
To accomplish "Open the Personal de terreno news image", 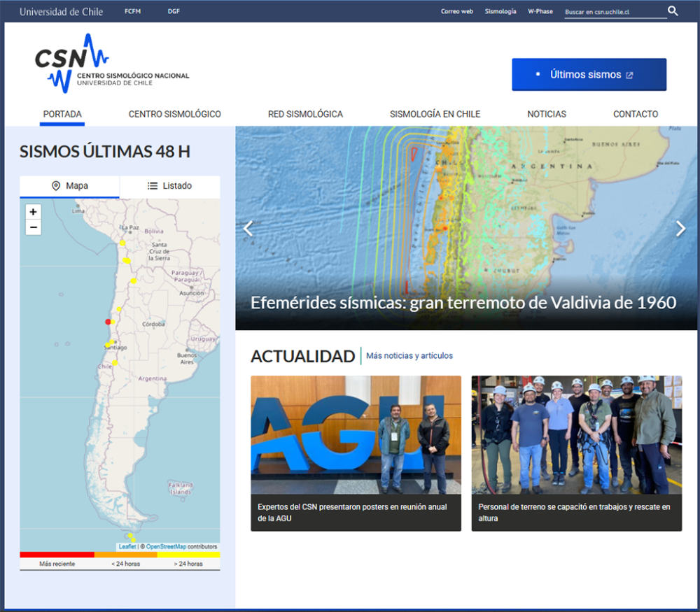I will pyautogui.click(x=576, y=435).
